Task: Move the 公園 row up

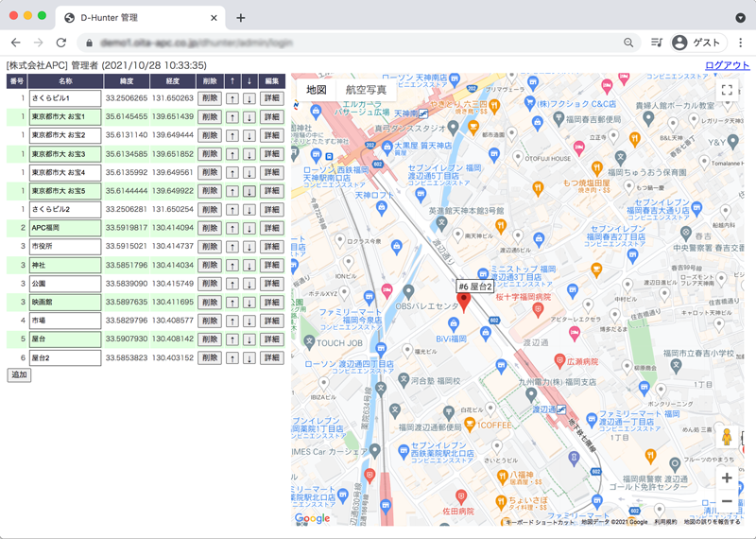Action: click(x=232, y=284)
